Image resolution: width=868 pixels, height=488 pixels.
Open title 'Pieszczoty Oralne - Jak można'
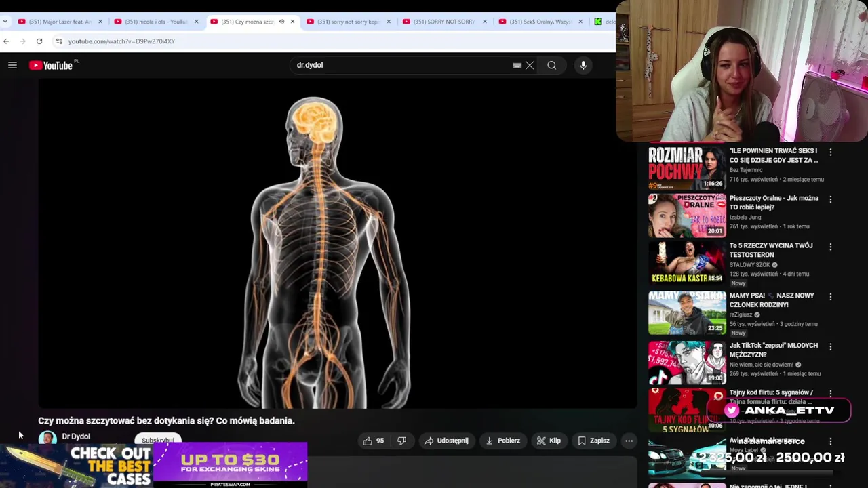(x=774, y=203)
